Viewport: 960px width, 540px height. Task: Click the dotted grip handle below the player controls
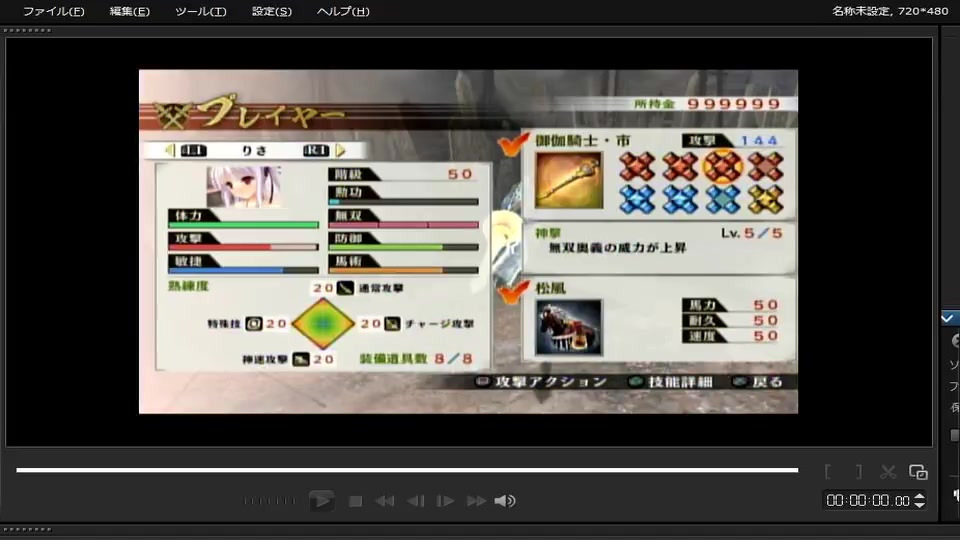coord(28,529)
